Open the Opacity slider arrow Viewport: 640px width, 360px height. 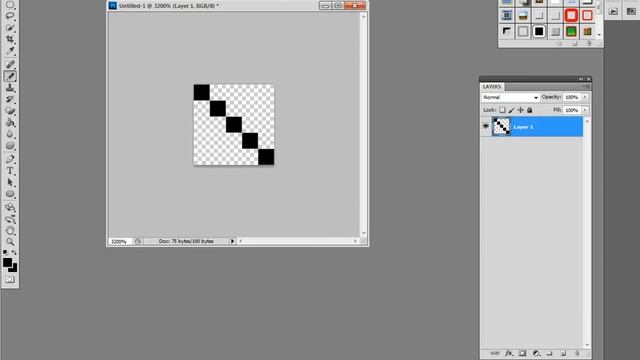click(585, 97)
